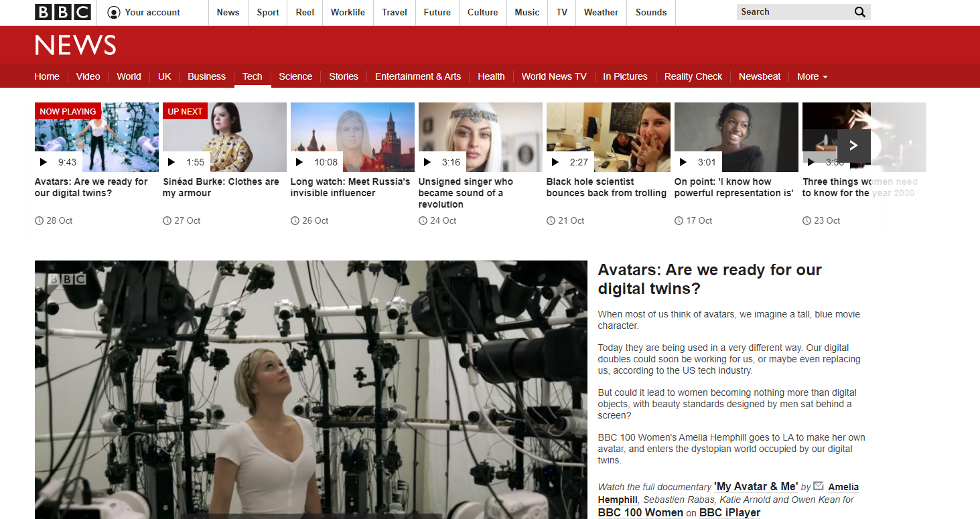
Task: Open Reel from the top bar
Action: coord(305,12)
